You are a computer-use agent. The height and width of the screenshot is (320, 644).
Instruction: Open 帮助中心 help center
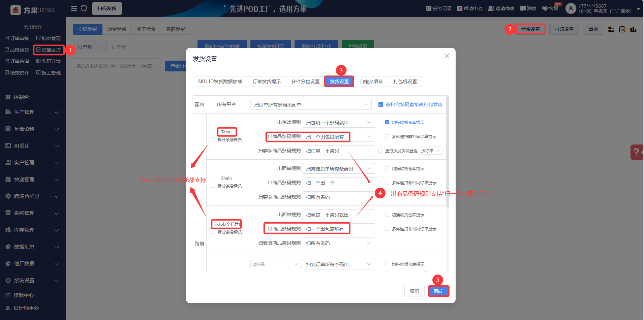click(470, 8)
